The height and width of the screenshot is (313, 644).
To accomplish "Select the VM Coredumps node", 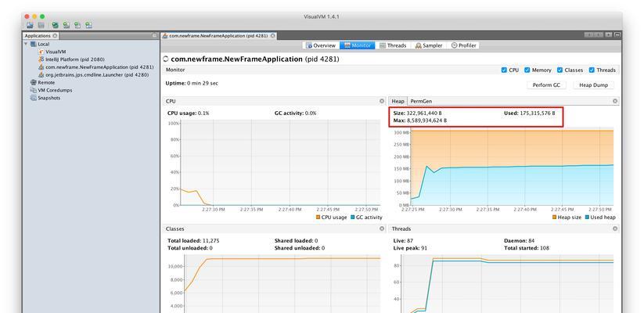I will 55,90.
